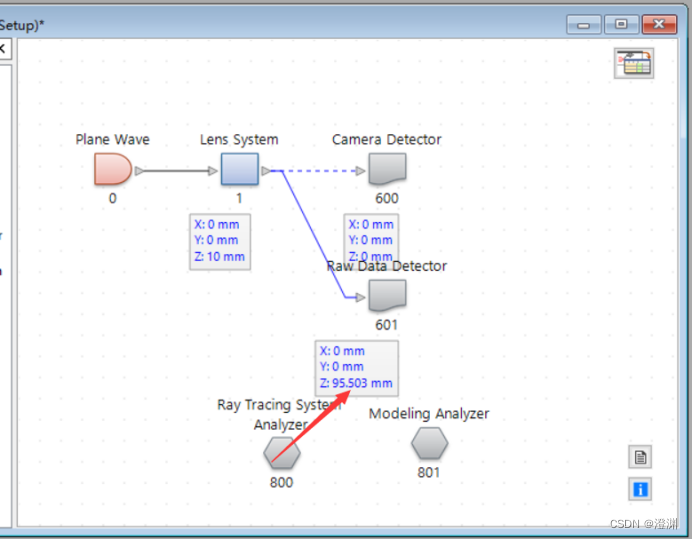Click the Modeling Analyzer label
Viewport: 692px width, 539px height.
point(429,414)
